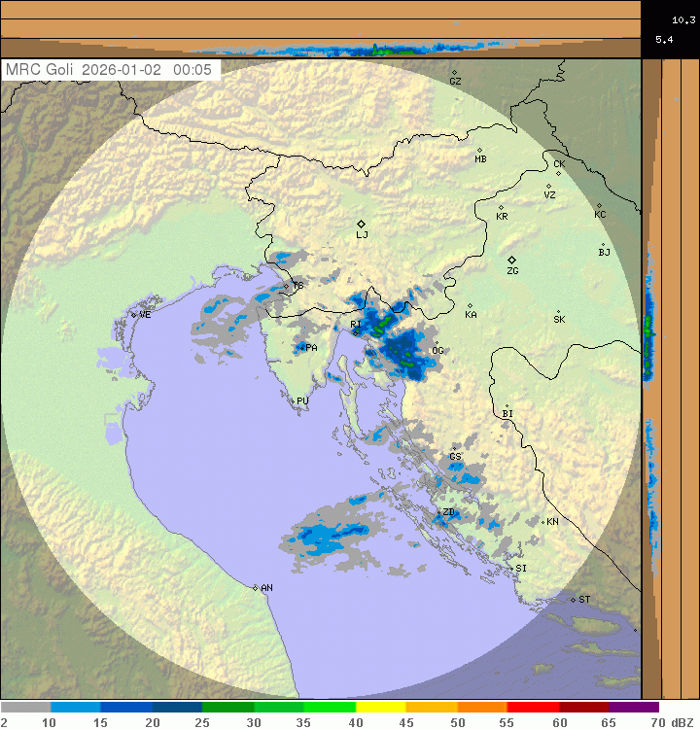Viewport: 700px width, 730px height.
Task: Select the PU marker on the peninsula
Action: coord(293,400)
